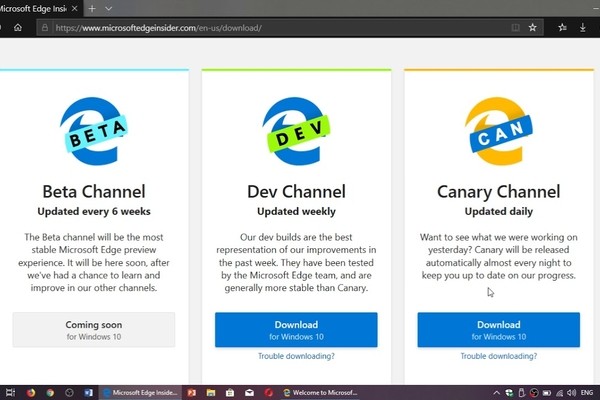Screen dimensions: 600x400
Task: Click the Dev Channel heading
Action: pos(296,192)
